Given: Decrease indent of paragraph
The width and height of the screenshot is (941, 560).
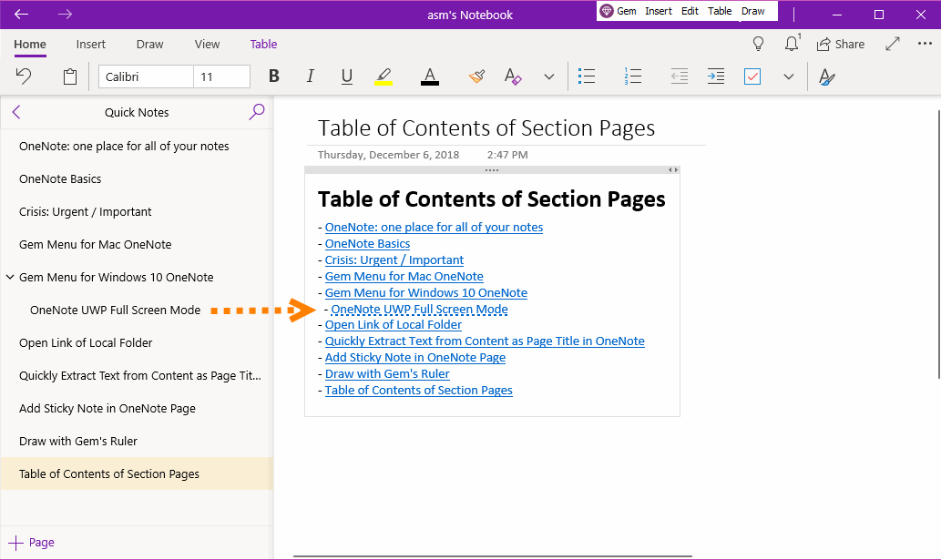Looking at the screenshot, I should pyautogui.click(x=680, y=76).
